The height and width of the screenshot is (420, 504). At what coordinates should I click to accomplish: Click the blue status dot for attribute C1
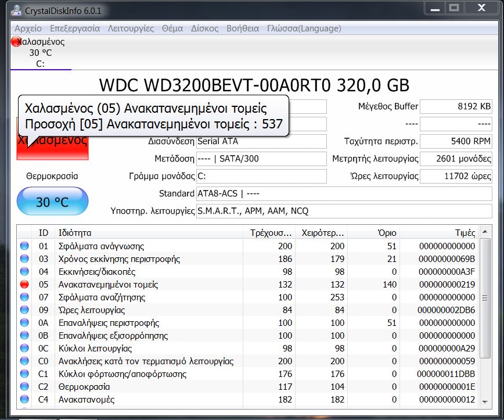pos(24,374)
